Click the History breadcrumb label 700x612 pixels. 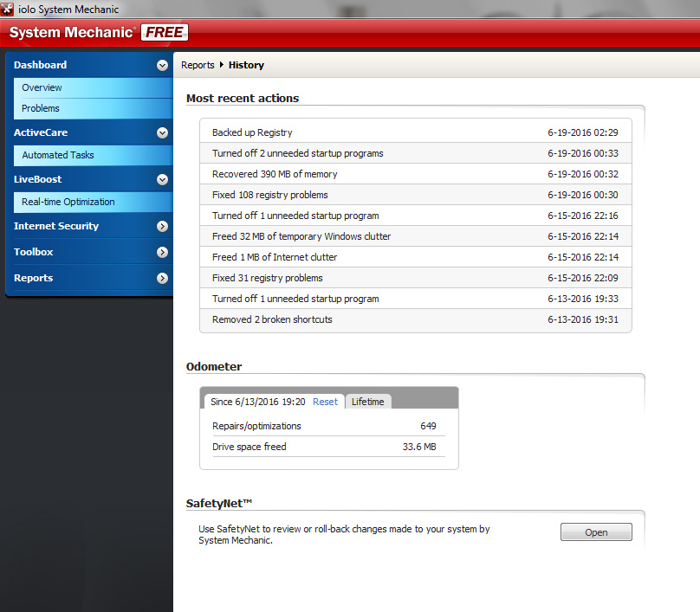coord(246,65)
